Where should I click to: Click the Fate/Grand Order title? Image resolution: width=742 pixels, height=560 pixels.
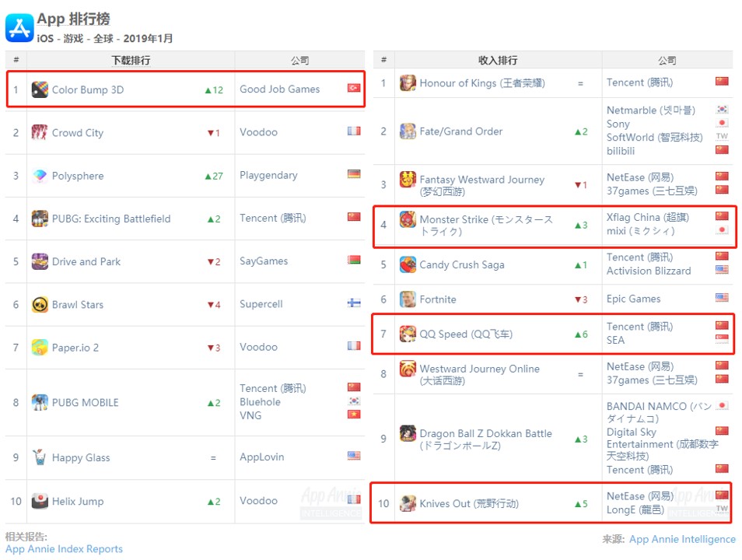tap(461, 131)
